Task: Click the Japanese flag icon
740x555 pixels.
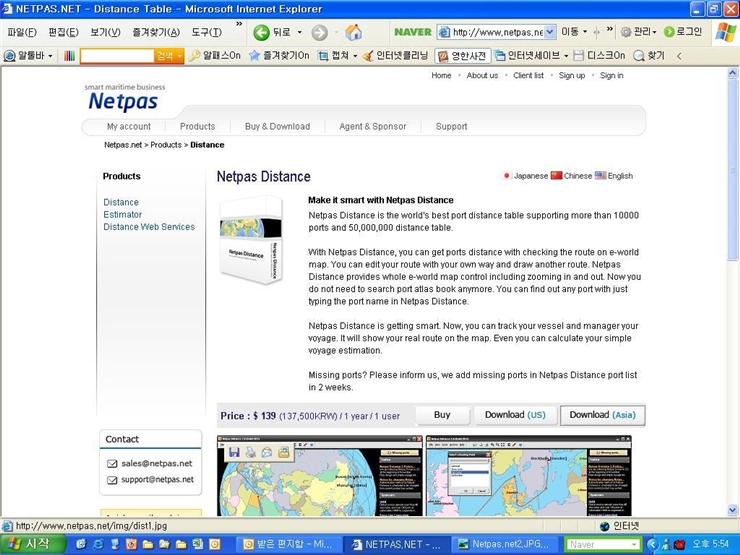Action: click(x=507, y=176)
